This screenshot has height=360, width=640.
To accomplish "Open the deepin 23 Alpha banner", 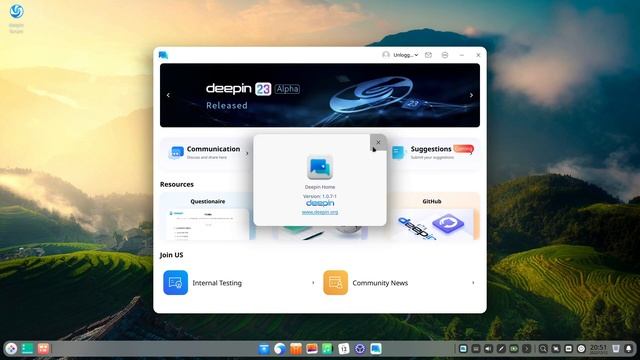I will click(x=320, y=95).
